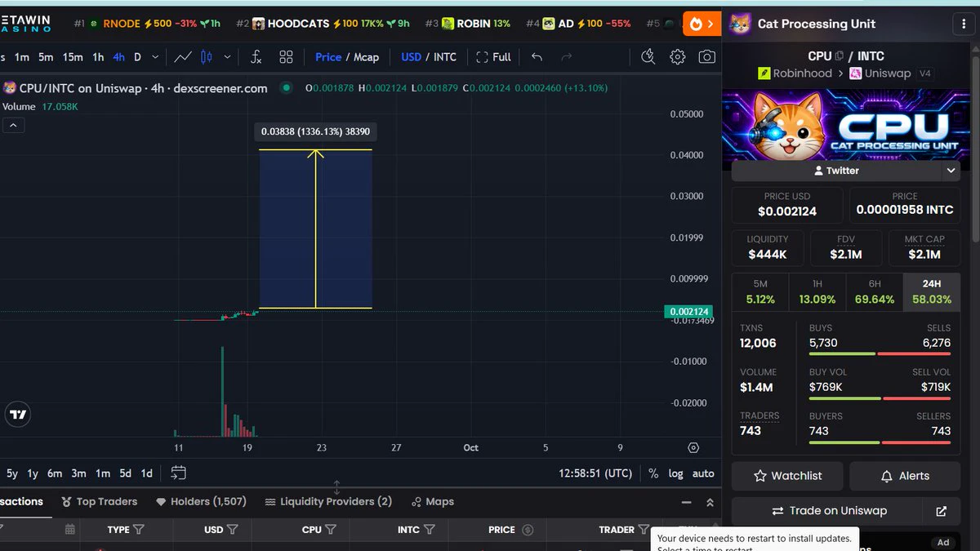Toggle auto scale on price axis
Image resolution: width=980 pixels, height=551 pixels.
pos(703,473)
